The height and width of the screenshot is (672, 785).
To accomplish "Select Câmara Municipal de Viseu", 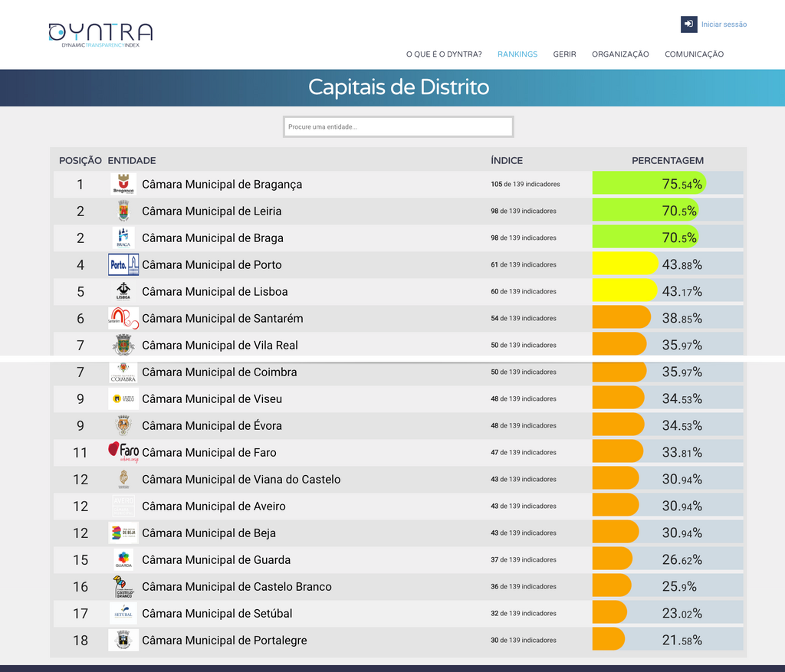I will point(212,398).
